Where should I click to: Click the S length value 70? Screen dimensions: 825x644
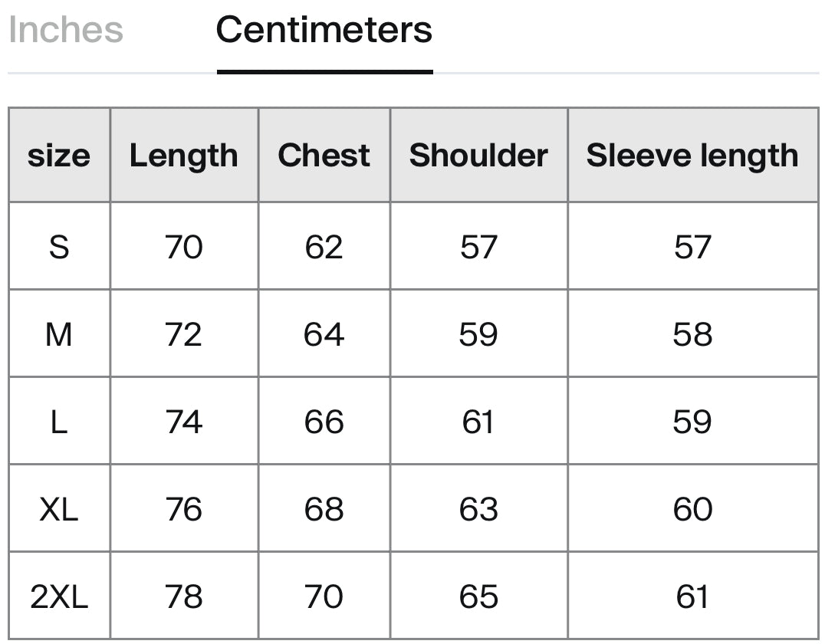(x=183, y=246)
